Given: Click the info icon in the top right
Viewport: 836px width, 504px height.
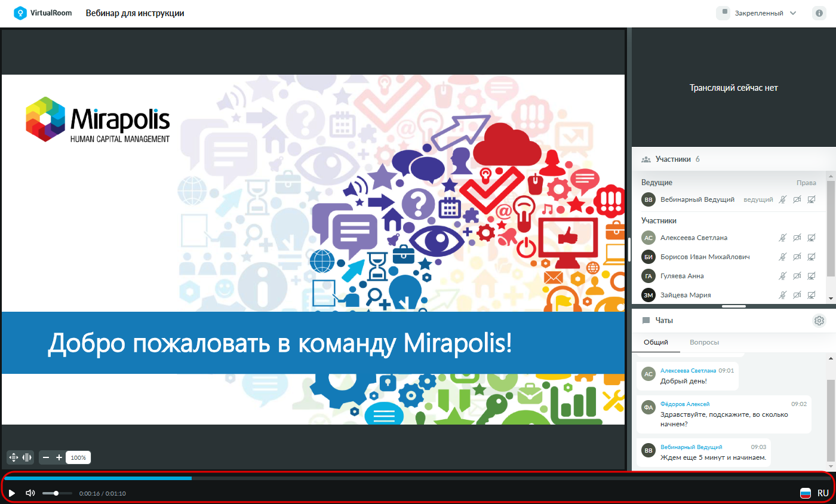Looking at the screenshot, I should [x=819, y=13].
